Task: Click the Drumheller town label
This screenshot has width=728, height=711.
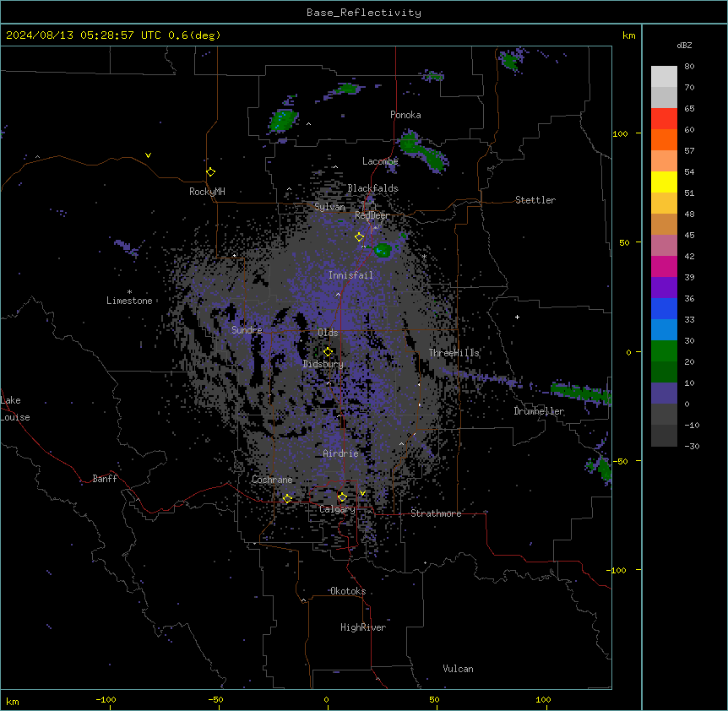Action: click(539, 411)
